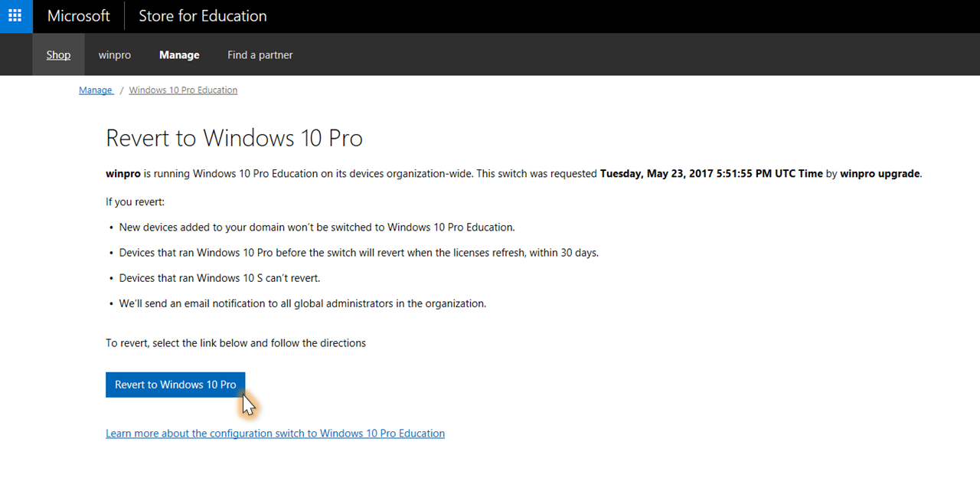Click the bullet about new devices added to domain
980x478 pixels.
click(x=317, y=228)
